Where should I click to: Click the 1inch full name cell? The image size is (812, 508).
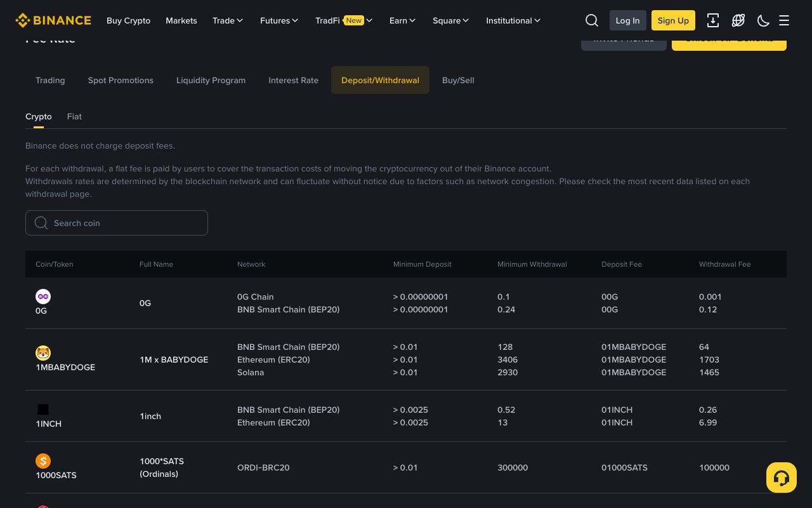pos(150,416)
